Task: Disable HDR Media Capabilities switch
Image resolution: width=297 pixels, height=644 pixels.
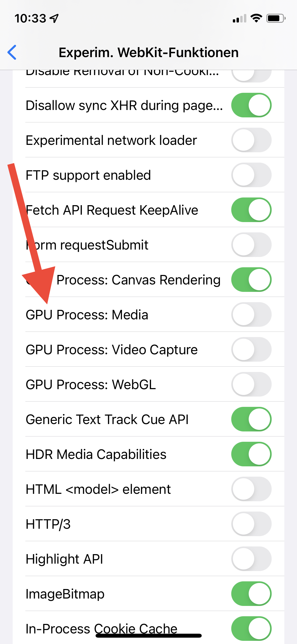Action: [251, 454]
